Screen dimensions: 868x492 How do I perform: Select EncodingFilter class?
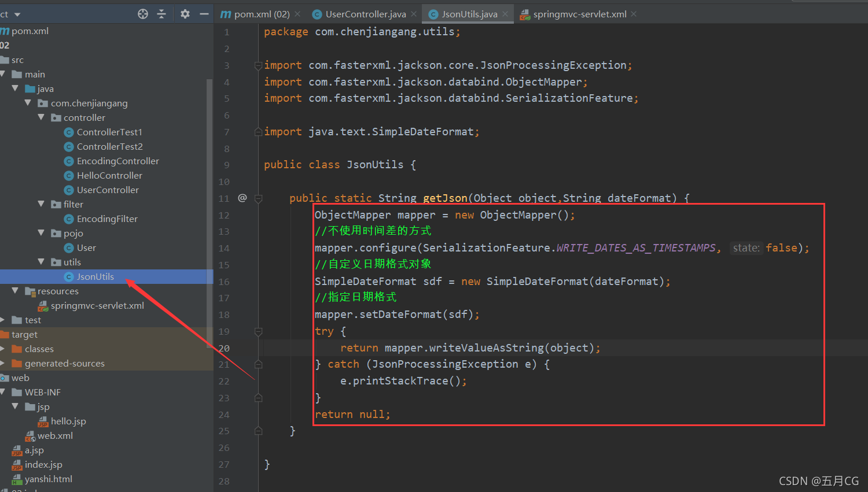tap(107, 219)
